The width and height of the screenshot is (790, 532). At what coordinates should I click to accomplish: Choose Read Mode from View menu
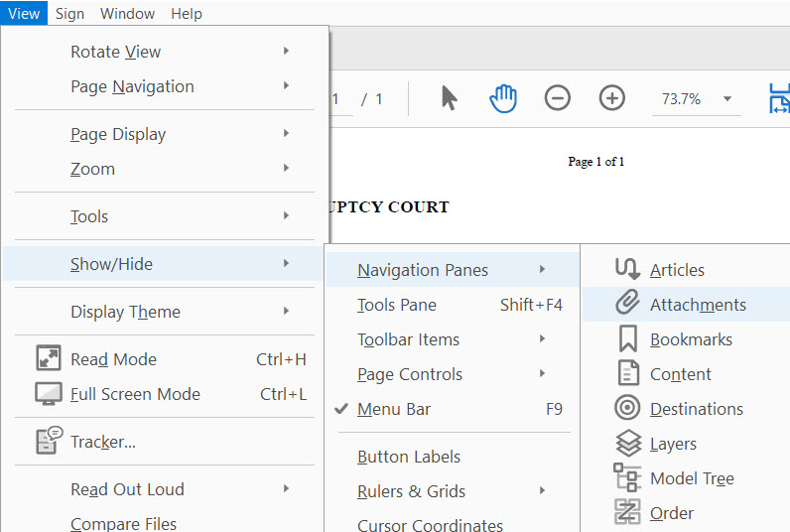coord(164,359)
